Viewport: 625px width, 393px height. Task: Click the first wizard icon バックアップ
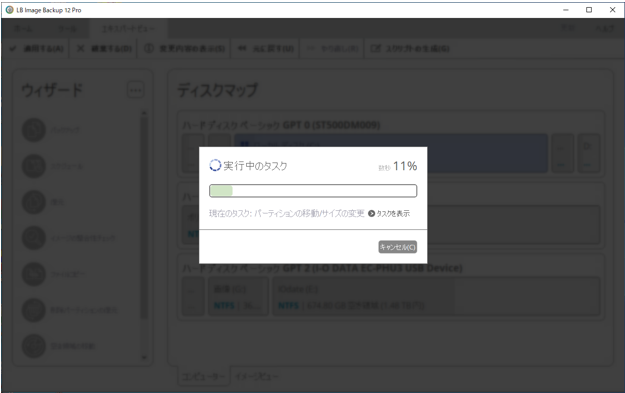[33, 130]
